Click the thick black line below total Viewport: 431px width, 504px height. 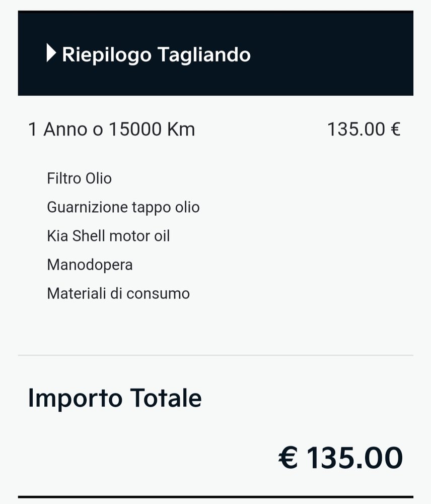click(215, 497)
